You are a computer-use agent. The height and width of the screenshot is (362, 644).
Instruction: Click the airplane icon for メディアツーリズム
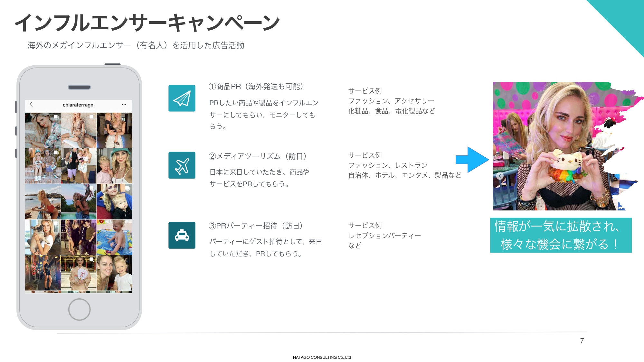182,166
